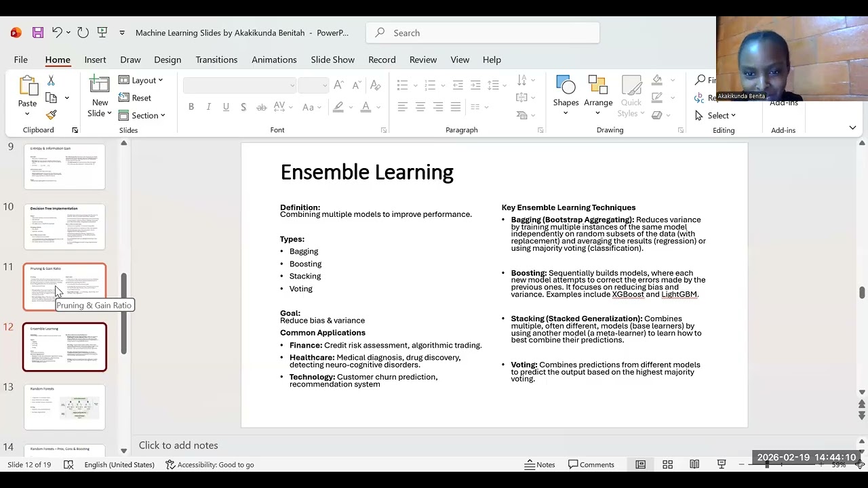Click the Undo arrow icon
Screen dimensions: 868x488
tap(57, 33)
